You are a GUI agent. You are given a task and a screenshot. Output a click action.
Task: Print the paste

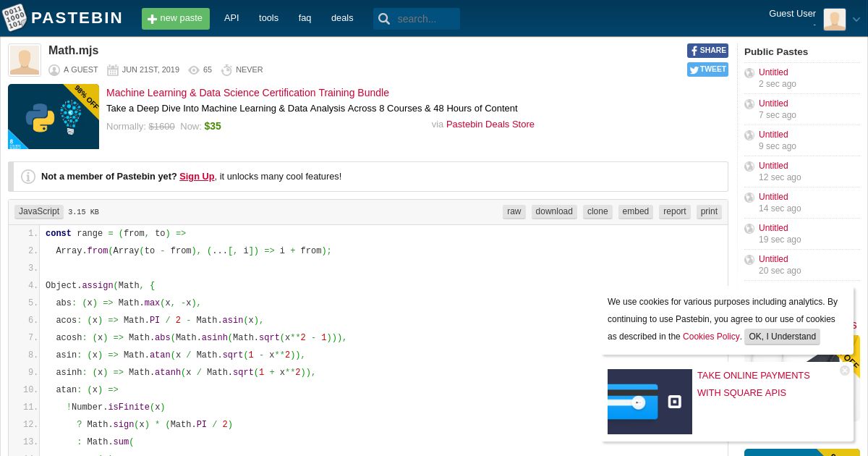[709, 211]
